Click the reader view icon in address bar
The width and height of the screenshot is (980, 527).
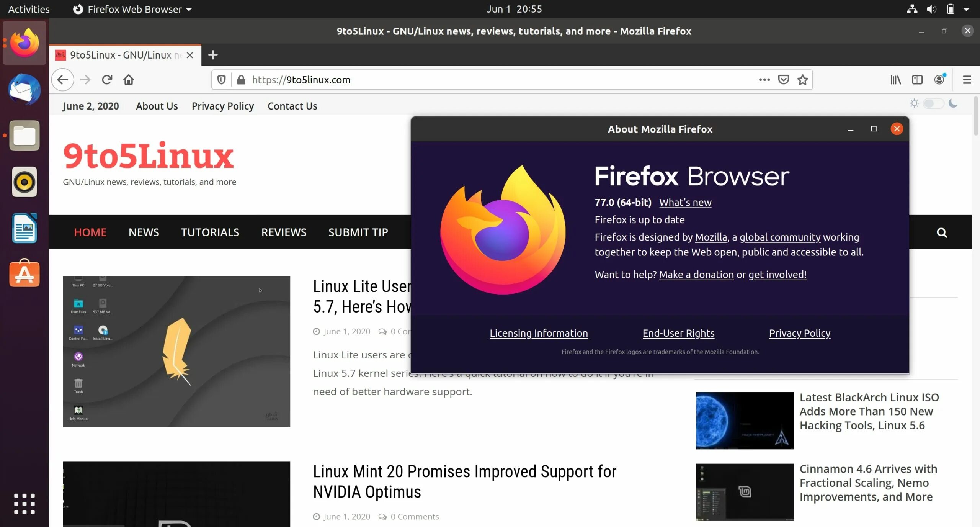(917, 79)
